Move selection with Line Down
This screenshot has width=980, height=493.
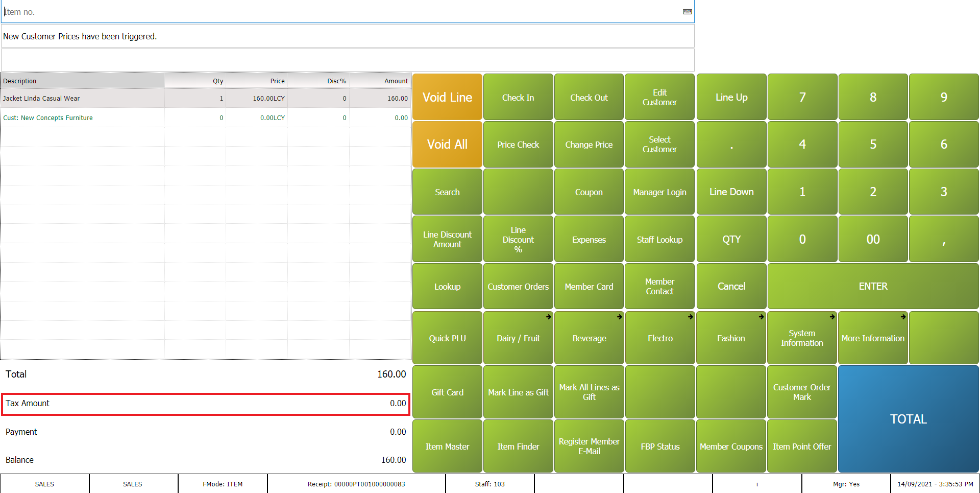point(731,192)
